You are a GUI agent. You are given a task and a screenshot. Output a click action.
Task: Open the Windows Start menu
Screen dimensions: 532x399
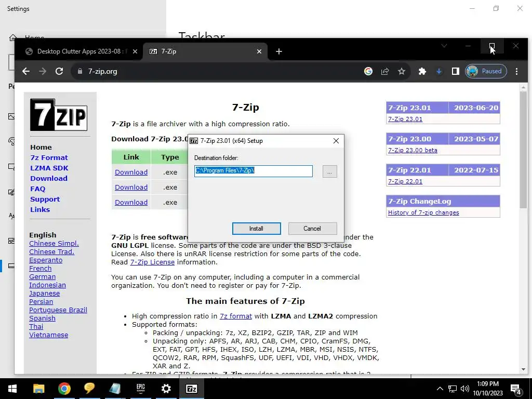click(12, 389)
